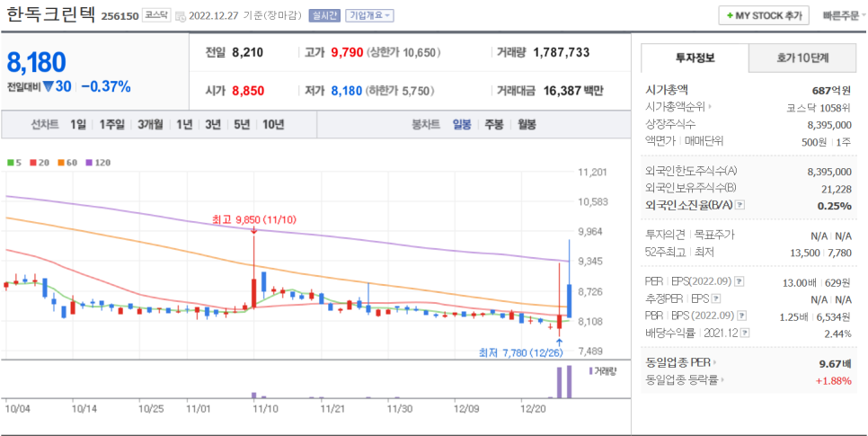The width and height of the screenshot is (868, 436).
Task: Switch to the 호가10단계 tab
Action: pos(802,58)
